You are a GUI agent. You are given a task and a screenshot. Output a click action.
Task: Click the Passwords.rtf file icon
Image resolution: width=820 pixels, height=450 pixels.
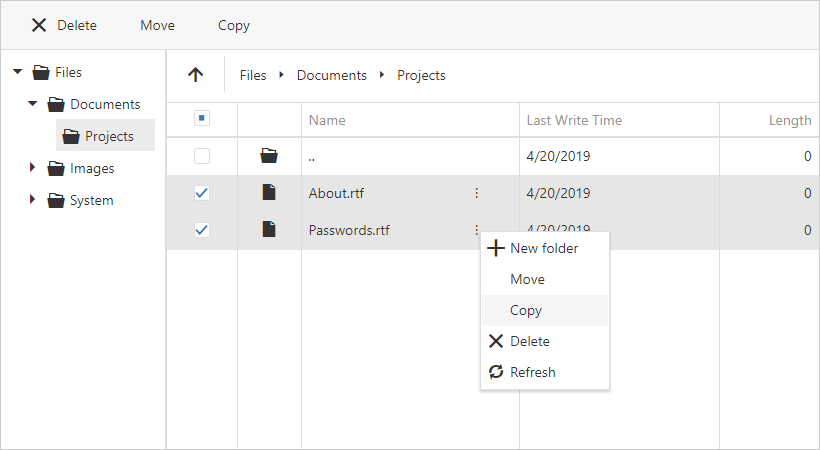tap(269, 229)
